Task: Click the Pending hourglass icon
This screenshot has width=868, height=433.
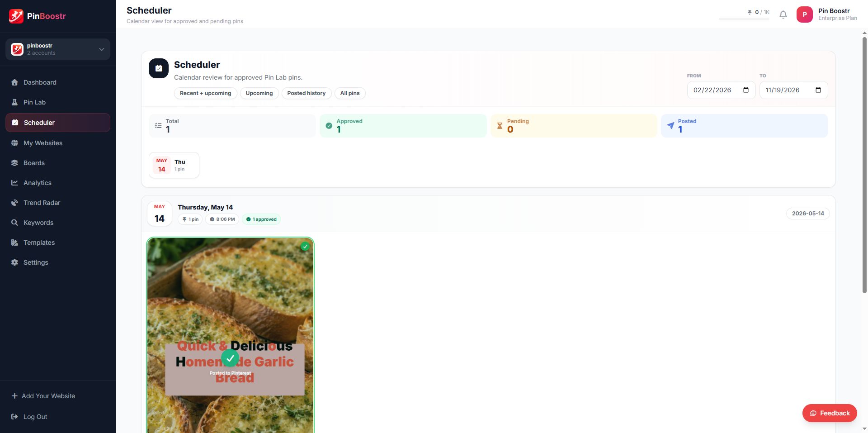Action: 500,126
